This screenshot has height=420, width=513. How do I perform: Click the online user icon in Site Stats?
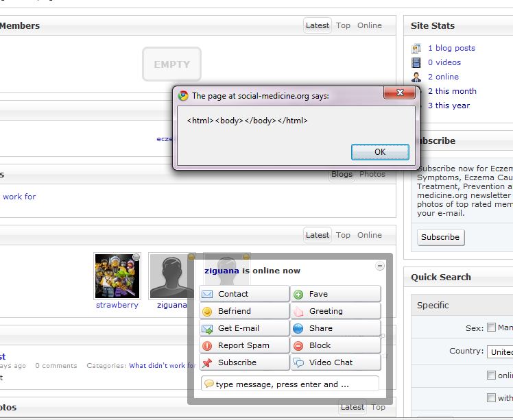click(416, 77)
